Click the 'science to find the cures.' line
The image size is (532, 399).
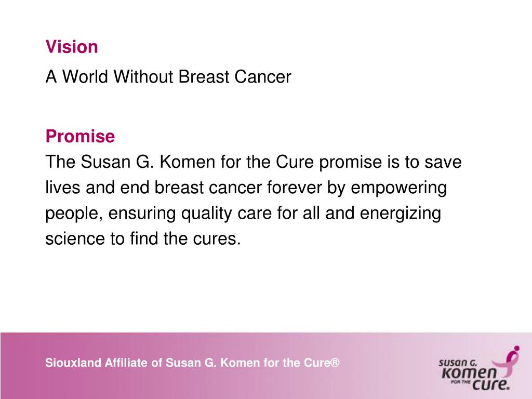coord(143,238)
